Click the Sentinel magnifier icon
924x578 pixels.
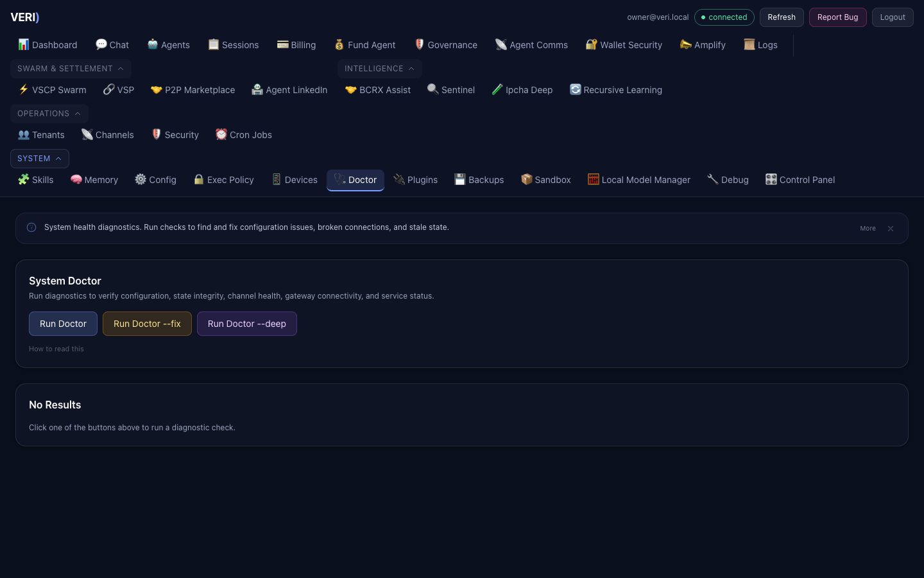433,89
